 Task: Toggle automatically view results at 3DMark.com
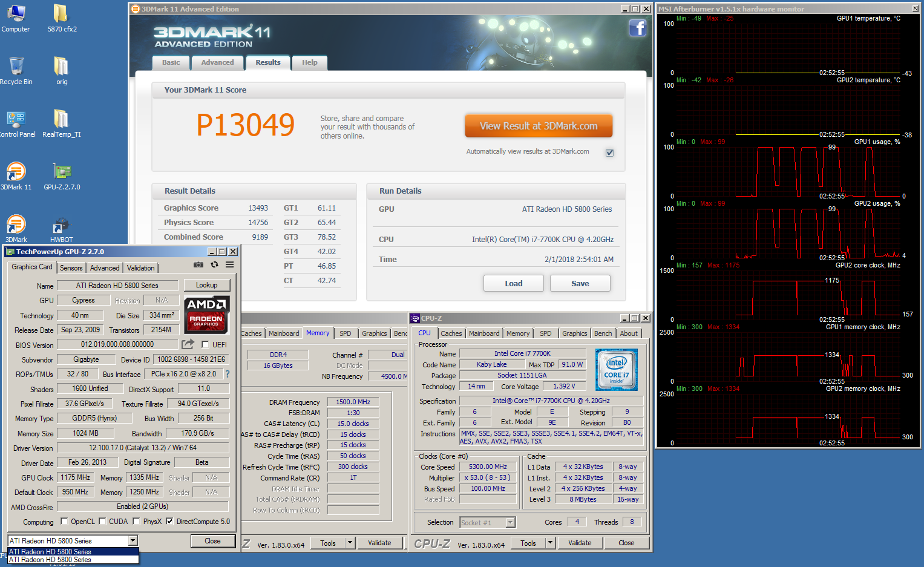(609, 152)
